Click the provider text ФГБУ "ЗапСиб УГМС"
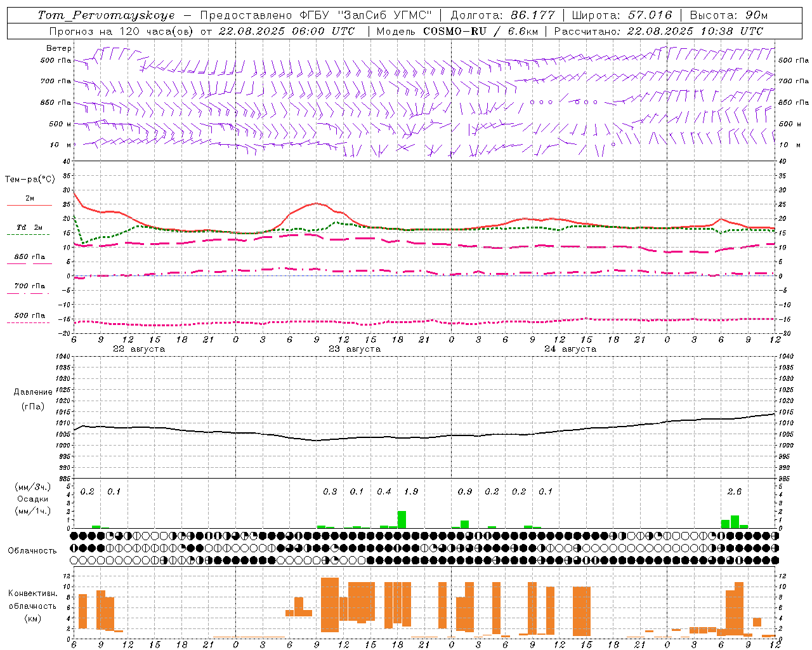 [365, 15]
